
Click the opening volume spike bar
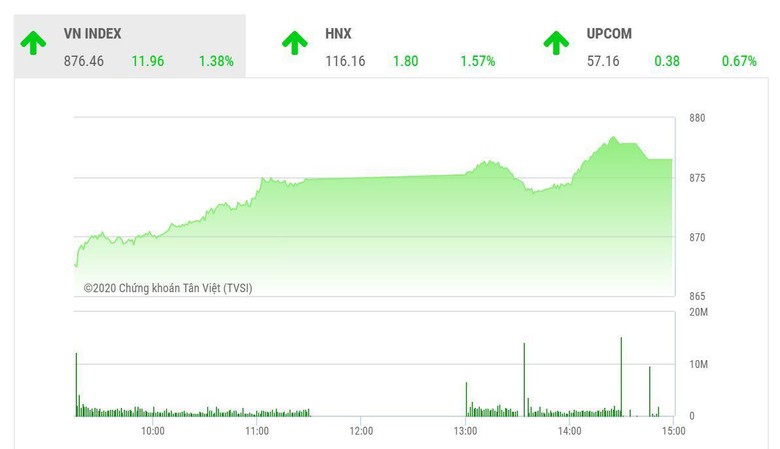pos(76,384)
